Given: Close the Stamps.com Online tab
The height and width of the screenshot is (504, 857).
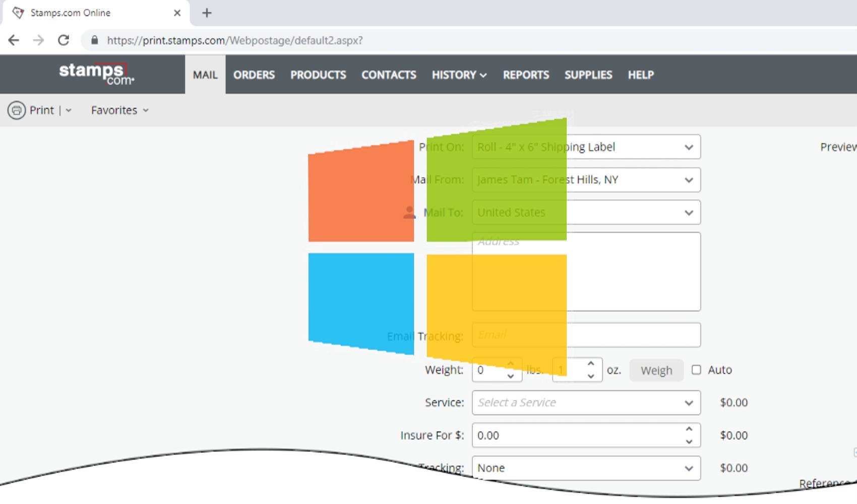Looking at the screenshot, I should pyautogui.click(x=177, y=13).
